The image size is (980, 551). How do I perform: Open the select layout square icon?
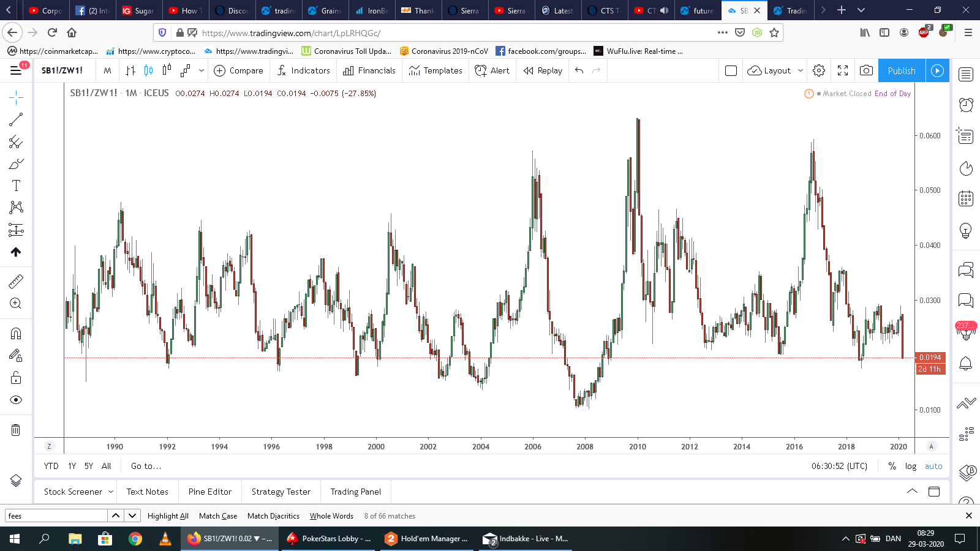pyautogui.click(x=731, y=71)
